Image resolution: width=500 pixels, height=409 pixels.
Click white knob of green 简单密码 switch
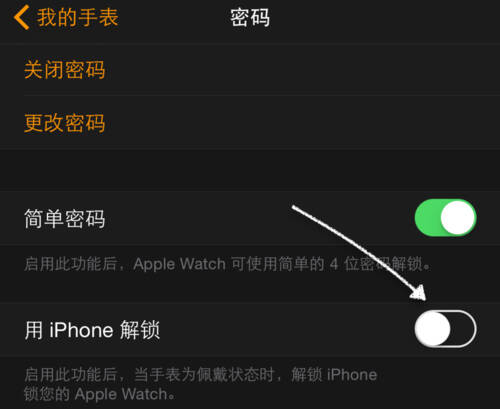pyautogui.click(x=458, y=218)
